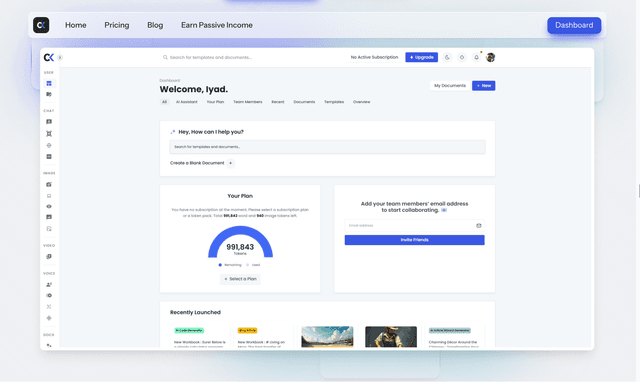Open Pricing in the top navigation
This screenshot has height=382, width=640.
click(117, 25)
